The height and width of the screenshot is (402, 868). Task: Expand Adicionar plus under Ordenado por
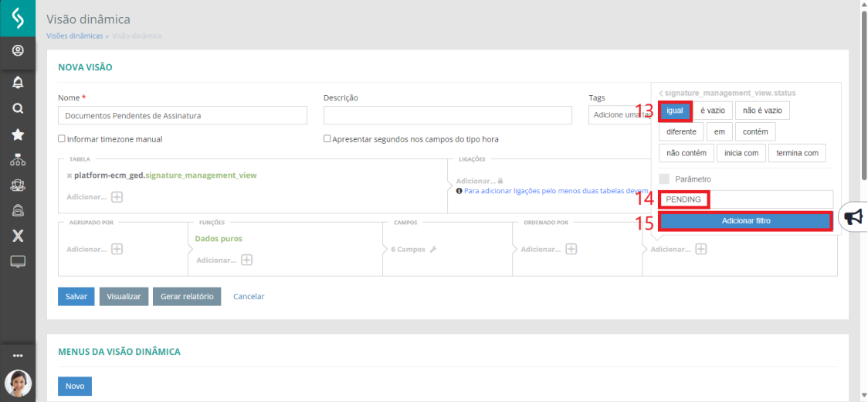click(x=571, y=249)
